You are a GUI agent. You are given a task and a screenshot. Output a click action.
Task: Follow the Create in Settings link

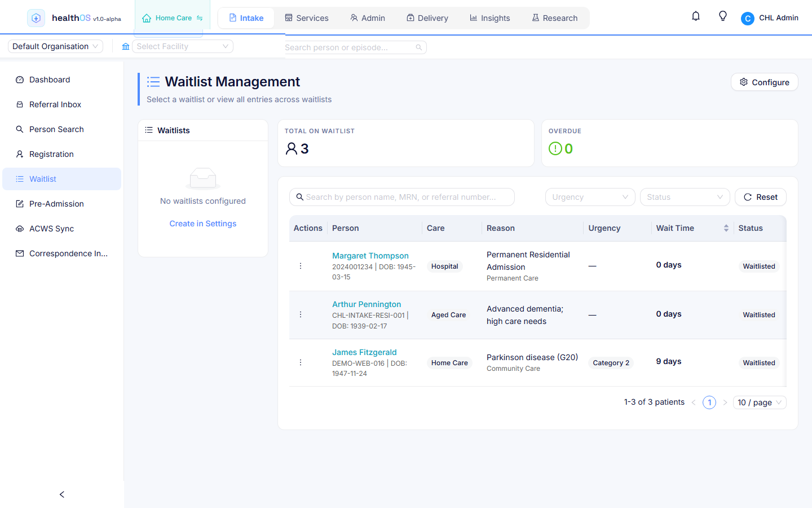(203, 224)
